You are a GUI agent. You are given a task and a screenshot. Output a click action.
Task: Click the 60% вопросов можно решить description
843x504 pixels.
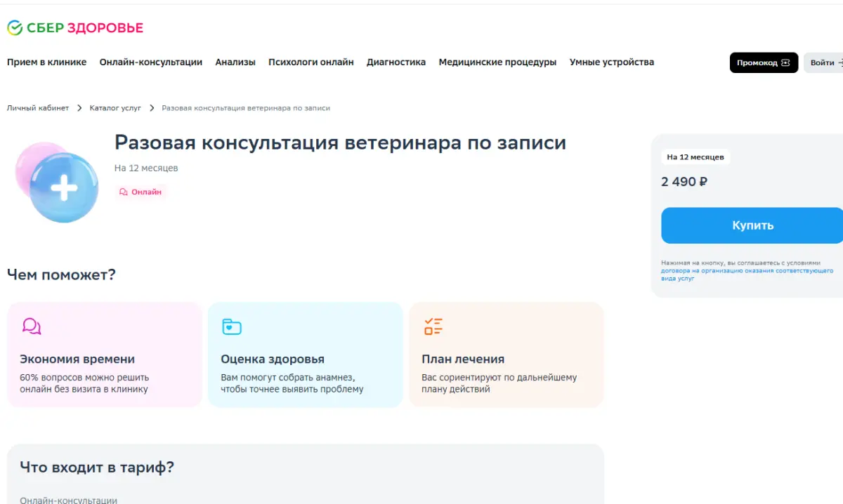click(84, 383)
